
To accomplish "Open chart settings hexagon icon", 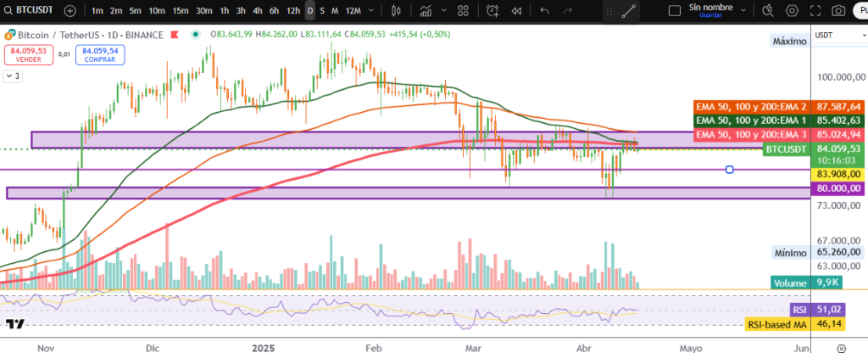I will 793,10.
